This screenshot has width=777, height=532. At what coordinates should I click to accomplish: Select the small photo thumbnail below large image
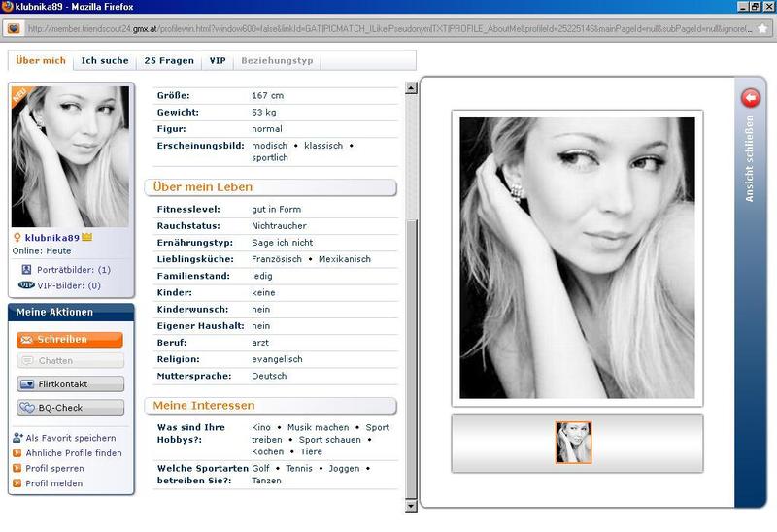(x=573, y=443)
